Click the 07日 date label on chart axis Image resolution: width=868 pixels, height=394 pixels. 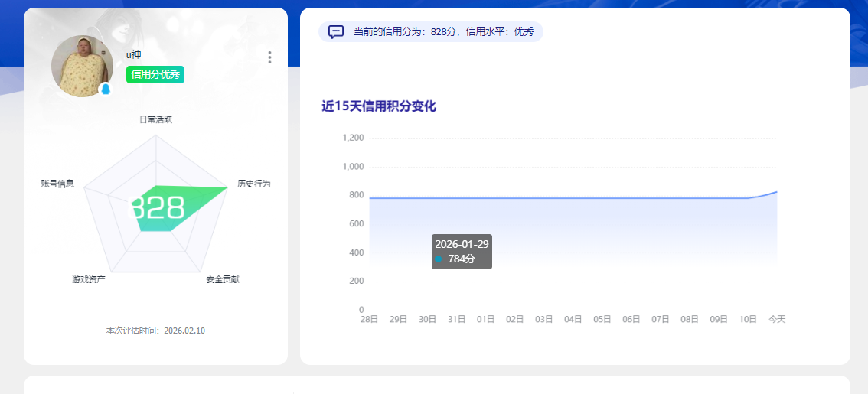(661, 319)
